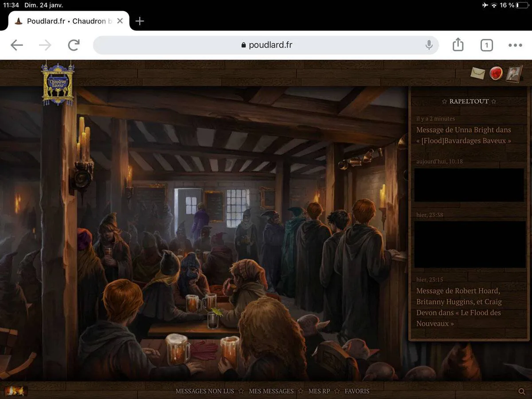This screenshot has width=532, height=399.
Task: Tap the microphone icon in the address bar
Action: click(429, 45)
